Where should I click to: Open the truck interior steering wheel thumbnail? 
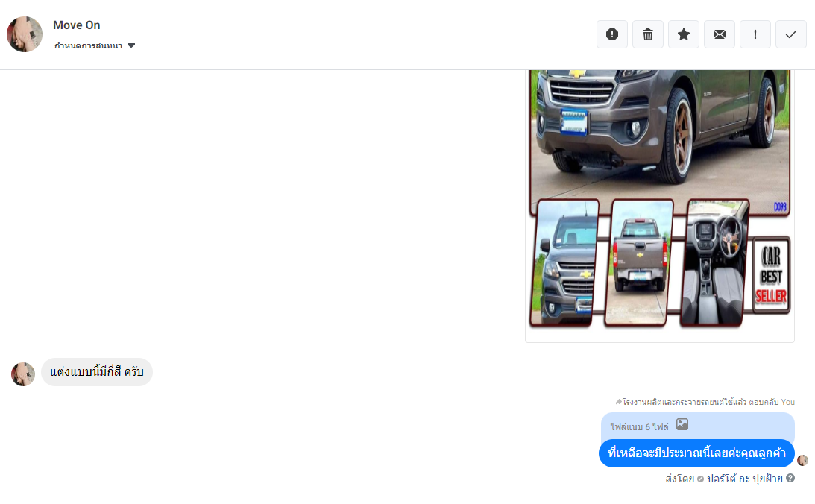714,262
